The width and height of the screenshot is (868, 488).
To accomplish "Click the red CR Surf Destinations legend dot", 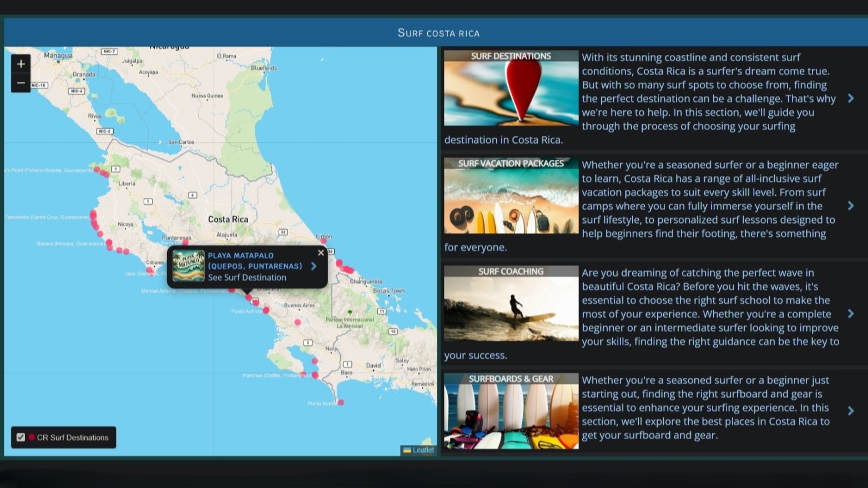I will coord(32,438).
